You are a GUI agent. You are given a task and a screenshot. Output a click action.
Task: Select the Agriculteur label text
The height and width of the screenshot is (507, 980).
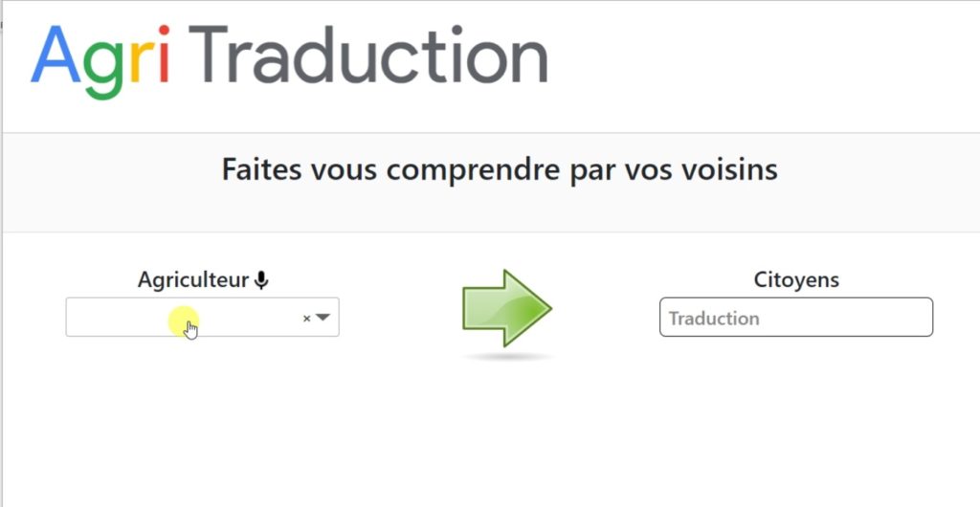coord(193,280)
